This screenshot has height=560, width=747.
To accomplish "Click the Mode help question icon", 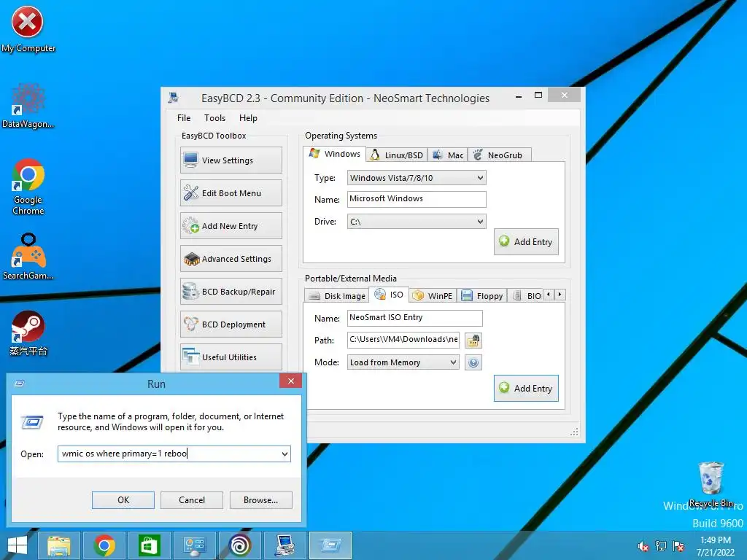I will 473,363.
